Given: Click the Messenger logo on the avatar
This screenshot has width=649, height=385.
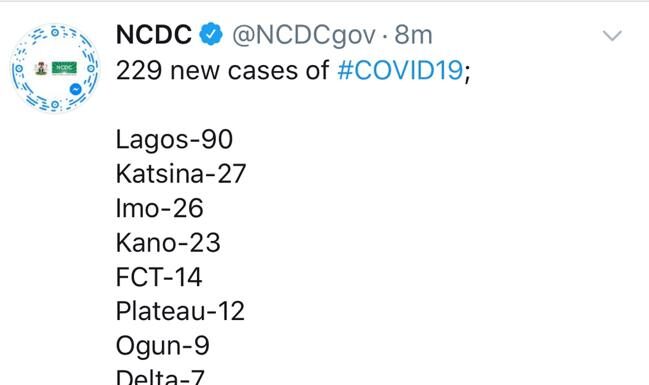Looking at the screenshot, I should (76, 89).
